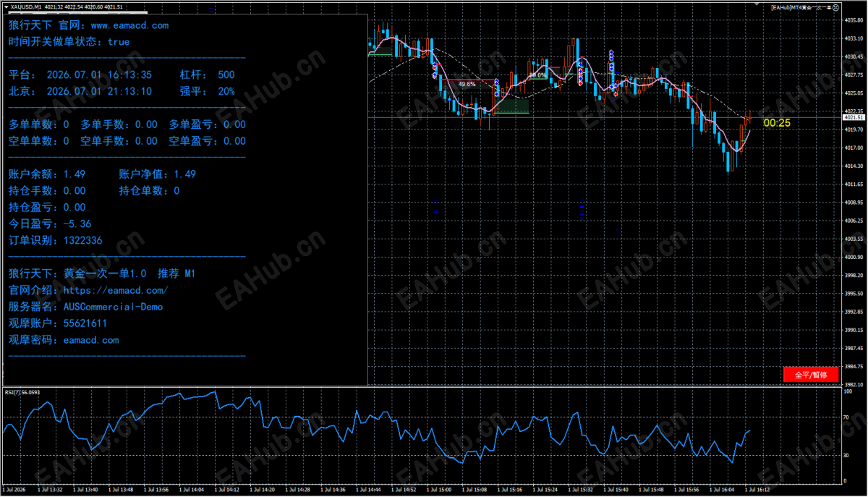Click the 服务器名: AUSCommercial-Demo line
Screen dimensions: 868x497
click(86, 307)
